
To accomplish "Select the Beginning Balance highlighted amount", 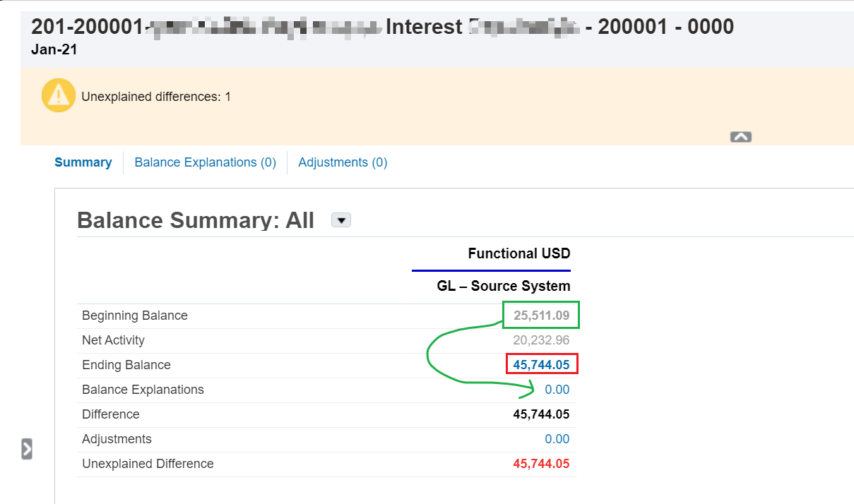I will 540,315.
